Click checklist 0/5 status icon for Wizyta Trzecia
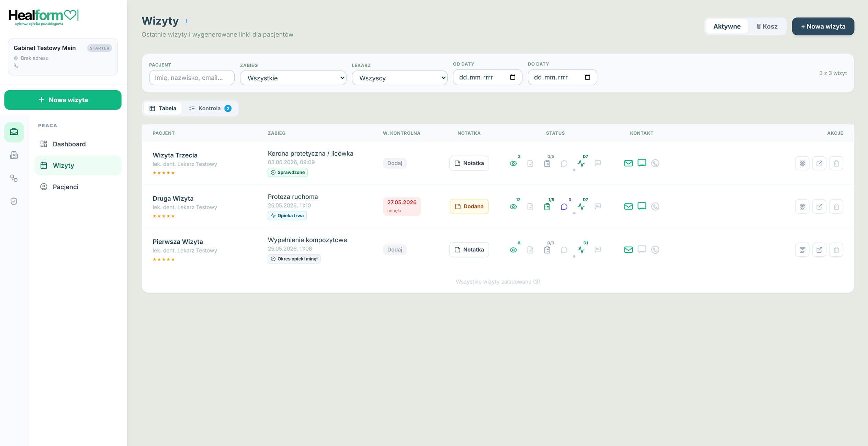Image resolution: width=868 pixels, height=446 pixels. [547, 163]
